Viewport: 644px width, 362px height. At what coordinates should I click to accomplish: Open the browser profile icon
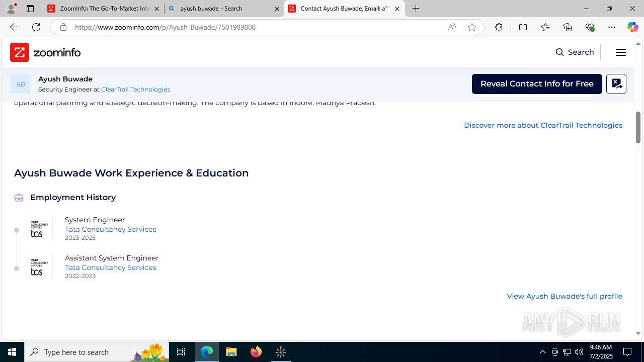pos(11,9)
